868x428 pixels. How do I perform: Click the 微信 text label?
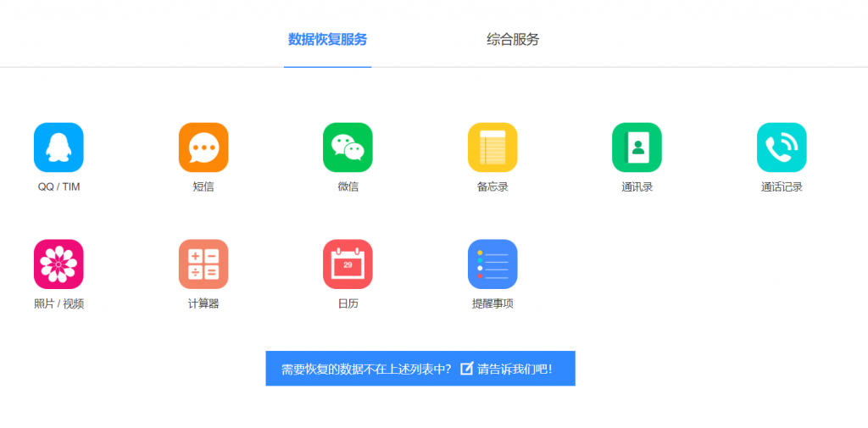(348, 187)
